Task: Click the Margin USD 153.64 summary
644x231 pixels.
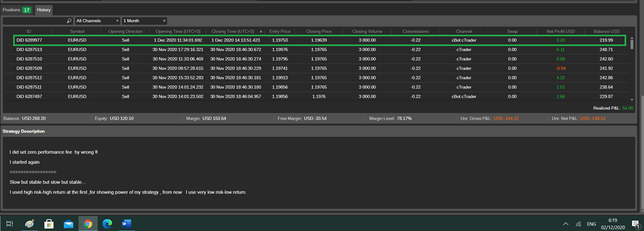Action: point(206,119)
